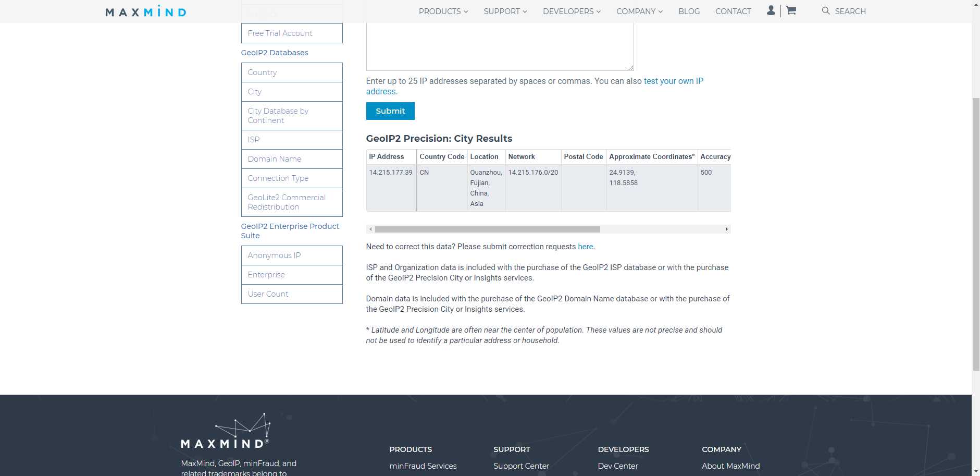
Task: Click inside the IP addresses textarea
Action: (500, 46)
